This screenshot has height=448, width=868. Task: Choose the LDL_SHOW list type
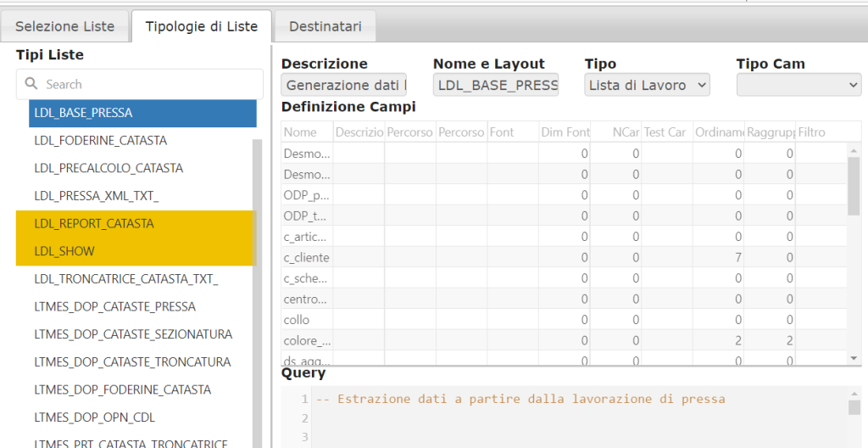pos(64,252)
